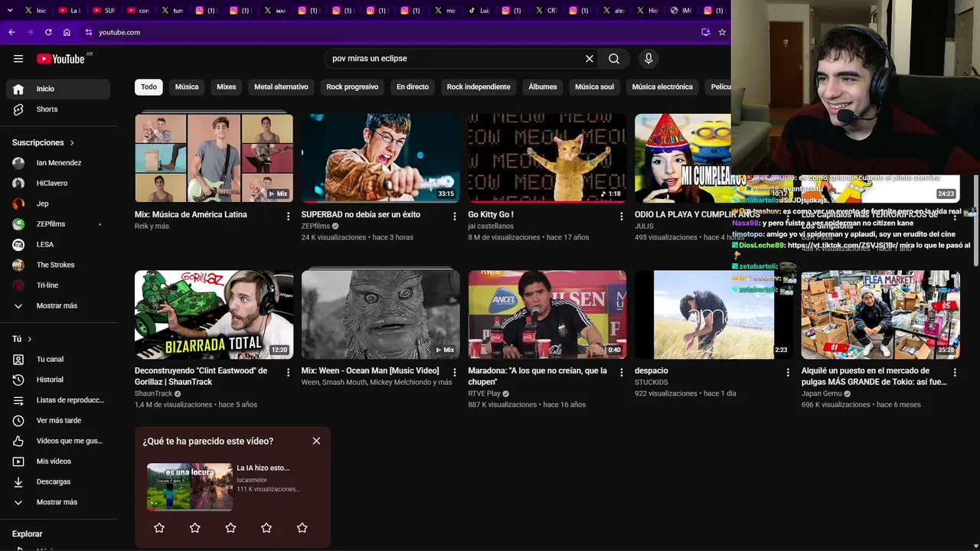Expand Mostrar más below Descargas
This screenshot has width=980, height=551.
click(58, 502)
